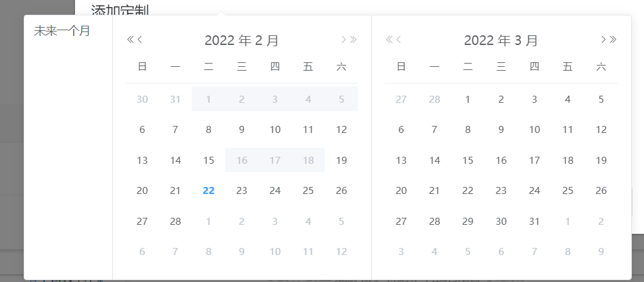Screen dimensions: 644x282
Task: Pick March 16, 2022
Action: [x=501, y=161]
